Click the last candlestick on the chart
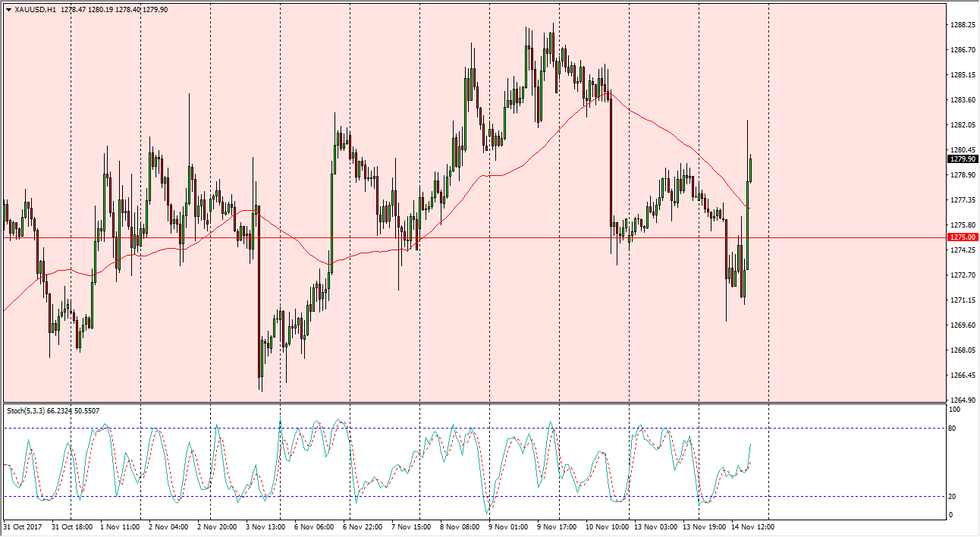The height and width of the screenshot is (537, 980). pyautogui.click(x=750, y=170)
